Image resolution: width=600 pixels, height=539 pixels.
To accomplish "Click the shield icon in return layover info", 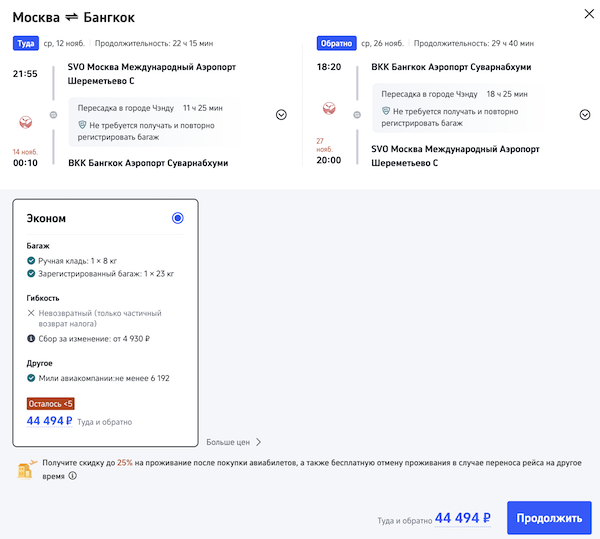I will 385,111.
